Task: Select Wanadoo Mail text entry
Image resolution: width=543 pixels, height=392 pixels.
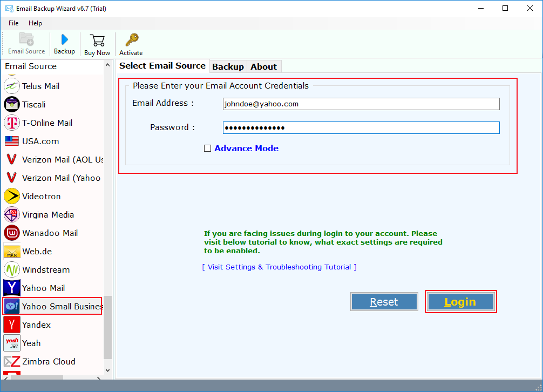Action: (50, 233)
